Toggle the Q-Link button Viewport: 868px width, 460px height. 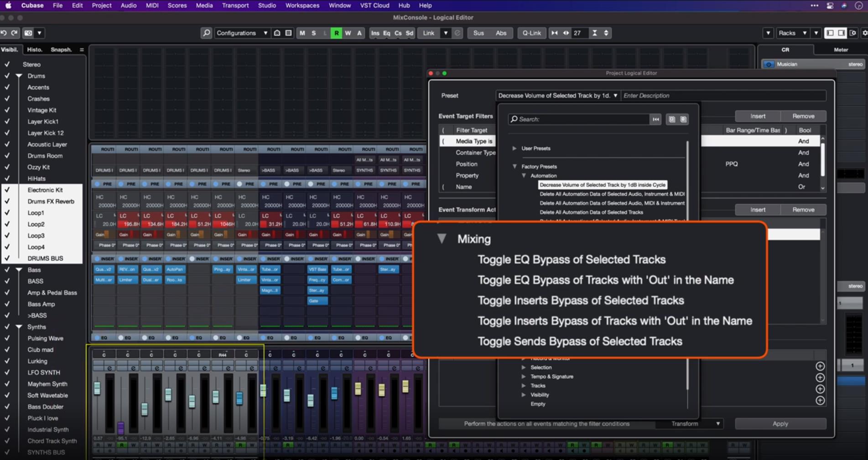click(x=531, y=33)
